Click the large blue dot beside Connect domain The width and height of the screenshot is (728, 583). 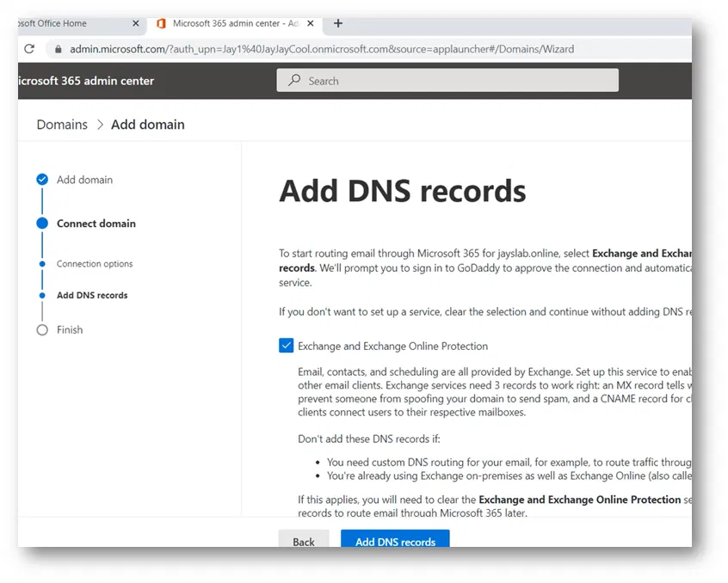tap(42, 224)
